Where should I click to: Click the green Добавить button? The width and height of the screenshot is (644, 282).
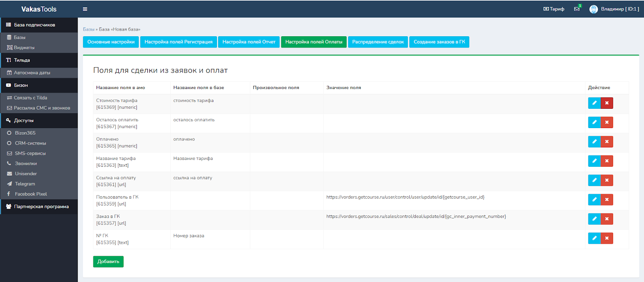click(108, 261)
